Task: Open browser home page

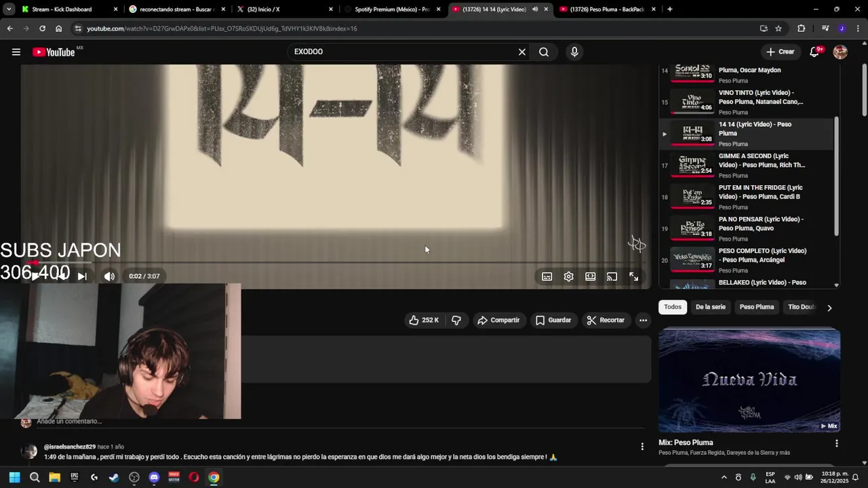Action: click(59, 28)
